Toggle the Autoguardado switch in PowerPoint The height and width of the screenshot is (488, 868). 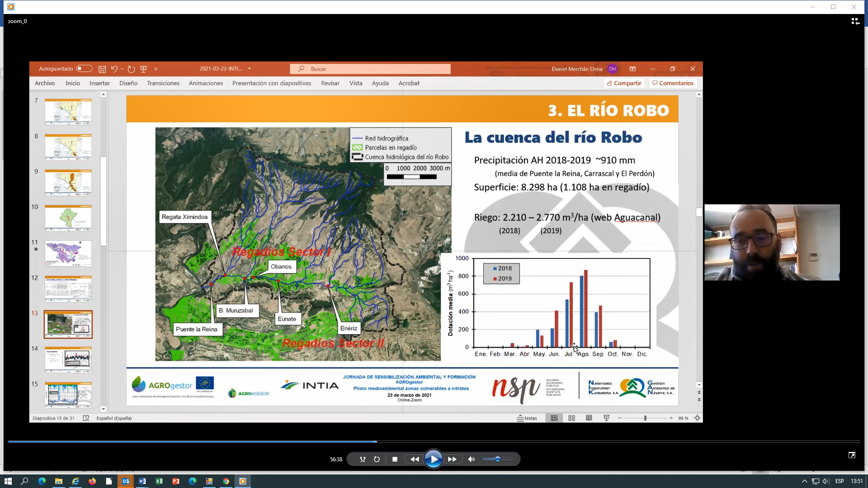click(x=84, y=69)
